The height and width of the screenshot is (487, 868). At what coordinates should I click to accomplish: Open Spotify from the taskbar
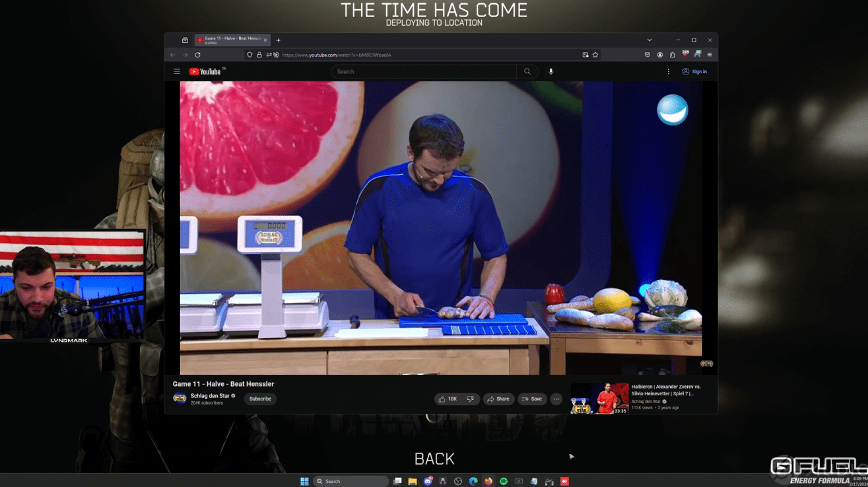[504, 481]
